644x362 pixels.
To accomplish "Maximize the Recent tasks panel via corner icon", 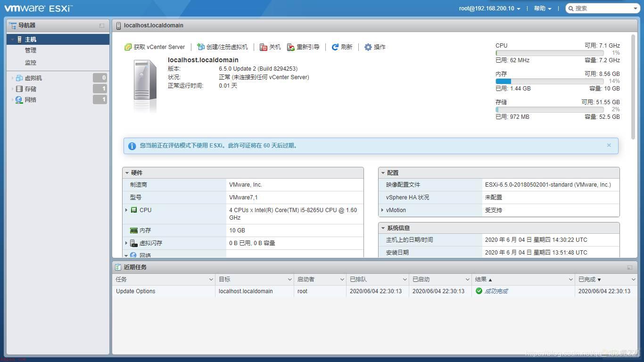I will (630, 267).
